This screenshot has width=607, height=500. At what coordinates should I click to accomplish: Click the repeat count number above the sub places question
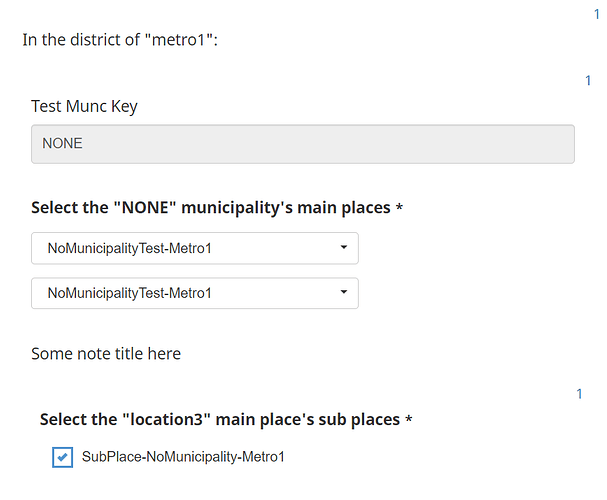pos(579,394)
